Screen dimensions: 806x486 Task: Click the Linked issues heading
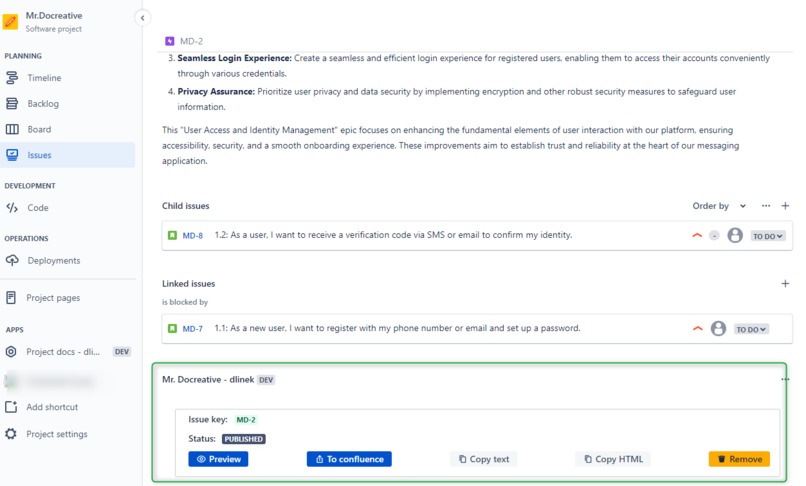point(189,283)
